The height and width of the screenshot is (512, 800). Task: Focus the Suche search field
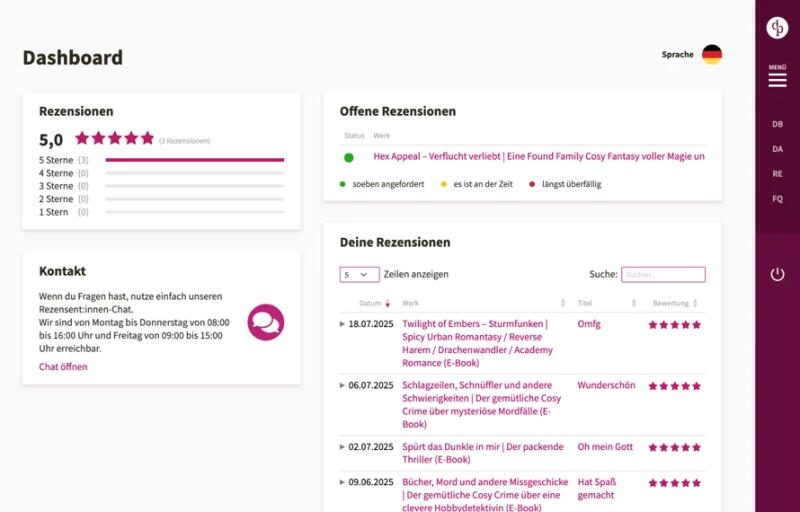[x=663, y=274]
